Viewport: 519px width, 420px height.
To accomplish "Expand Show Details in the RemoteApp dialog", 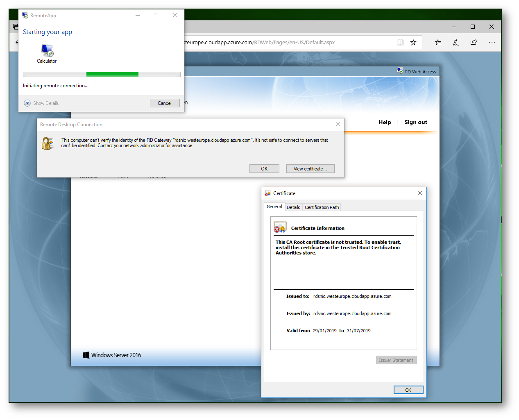I will tap(41, 103).
